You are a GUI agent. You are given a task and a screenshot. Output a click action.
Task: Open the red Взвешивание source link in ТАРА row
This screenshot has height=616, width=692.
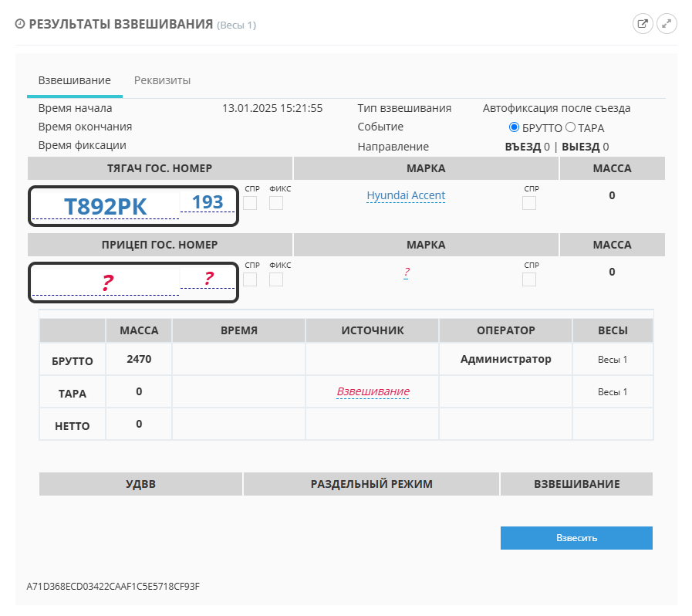373,391
